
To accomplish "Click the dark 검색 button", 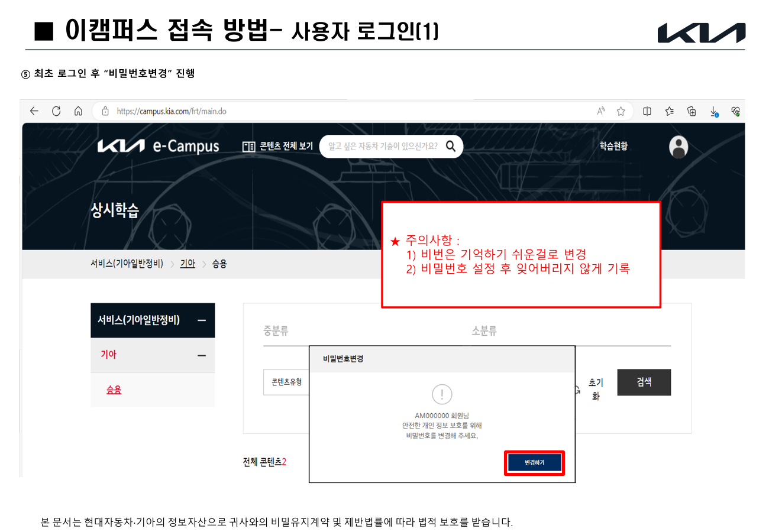I will 644,382.
